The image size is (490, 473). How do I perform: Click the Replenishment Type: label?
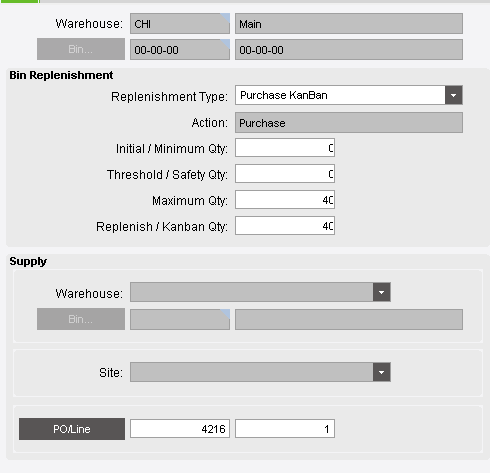(169, 97)
